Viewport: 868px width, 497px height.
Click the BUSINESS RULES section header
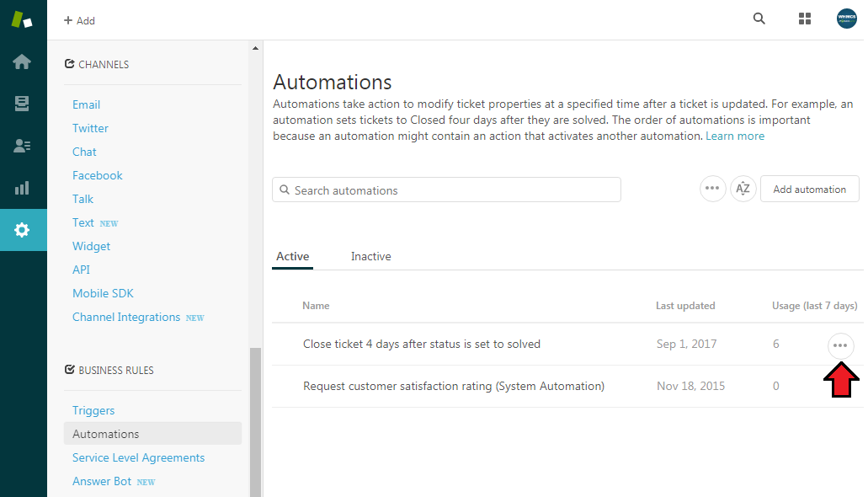[109, 370]
